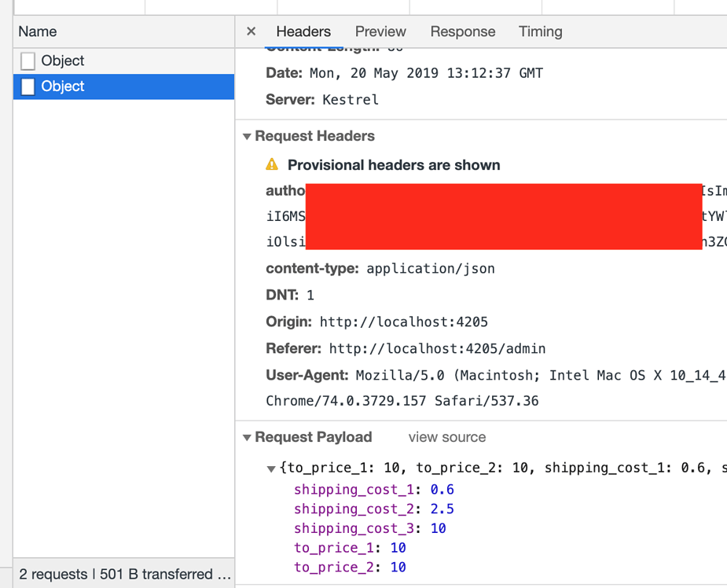727x588 pixels.
Task: Collapse the Request Headers section
Action: [x=247, y=137]
